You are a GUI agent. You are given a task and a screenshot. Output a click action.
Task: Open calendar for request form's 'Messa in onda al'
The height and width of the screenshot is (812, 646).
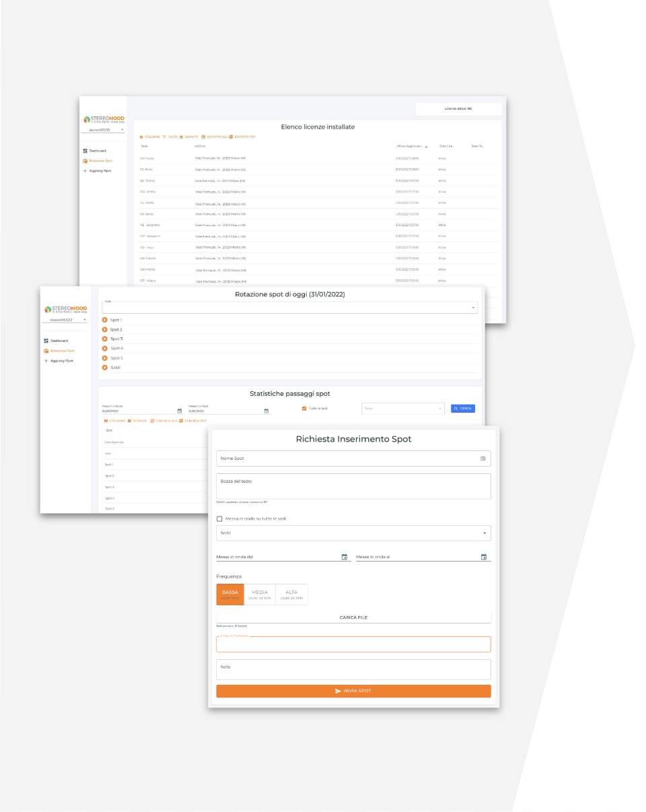[x=484, y=557]
